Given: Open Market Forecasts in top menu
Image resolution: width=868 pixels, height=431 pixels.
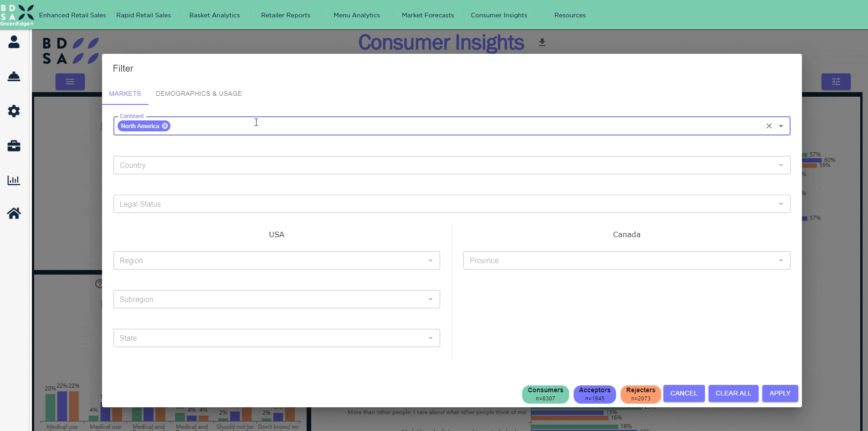Looking at the screenshot, I should [x=427, y=15].
